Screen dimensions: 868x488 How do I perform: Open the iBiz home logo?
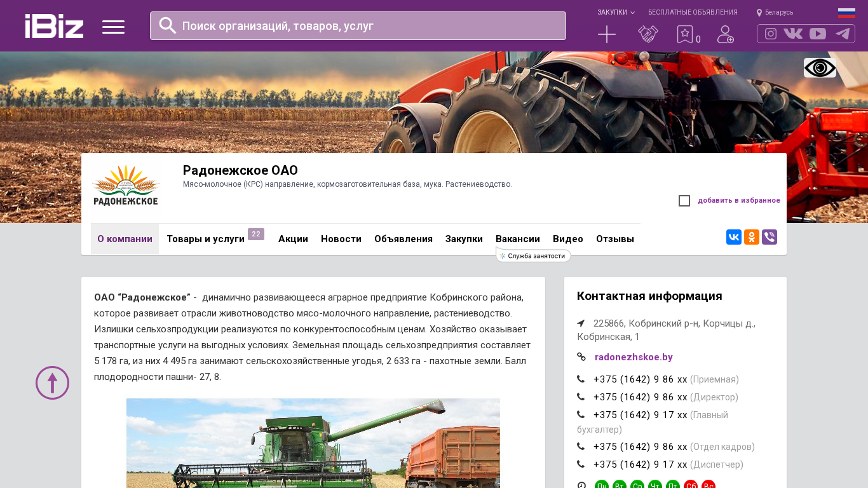54,26
